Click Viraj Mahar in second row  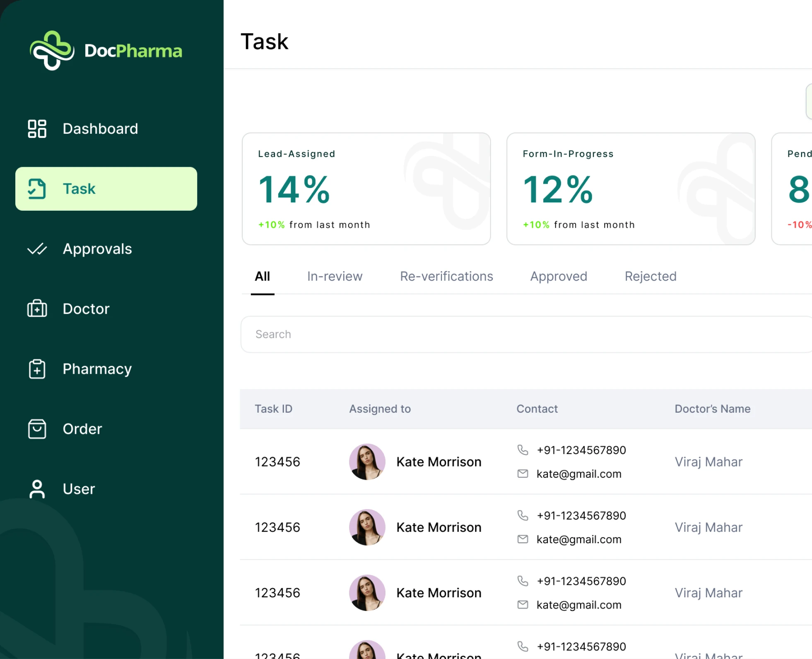709,527
